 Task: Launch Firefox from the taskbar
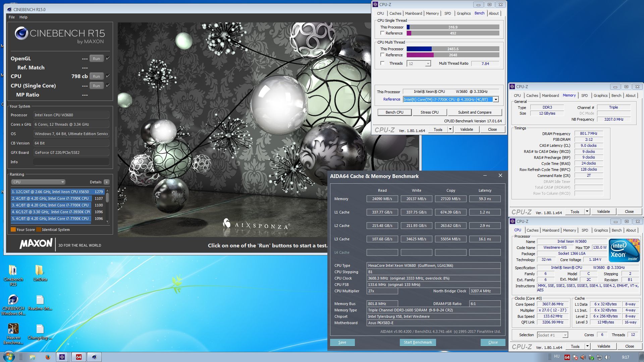pyautogui.click(x=48, y=357)
